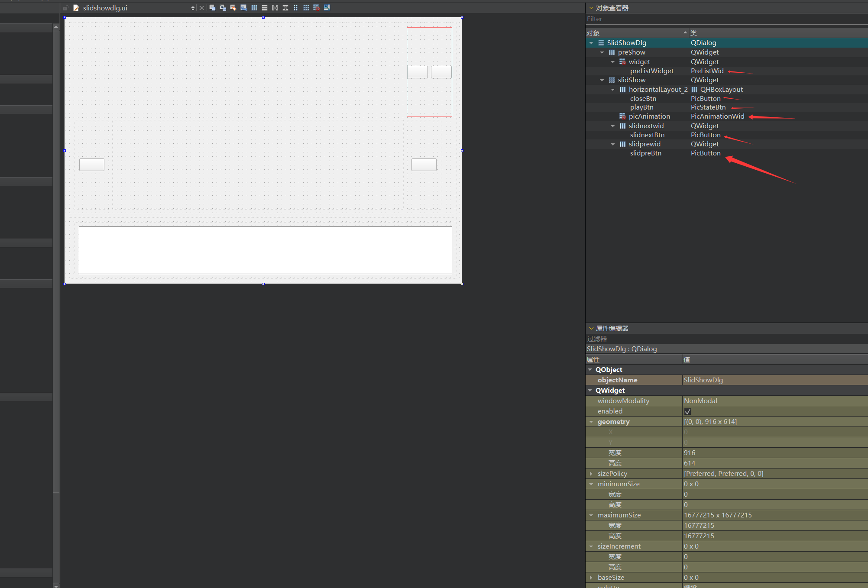
Task: Expand the baseSize property
Action: tap(591, 578)
